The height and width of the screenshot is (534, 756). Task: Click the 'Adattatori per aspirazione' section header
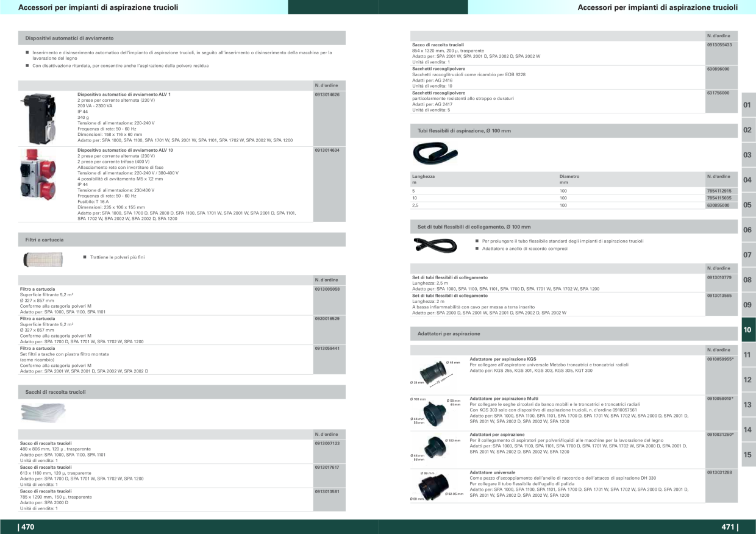coord(574,333)
